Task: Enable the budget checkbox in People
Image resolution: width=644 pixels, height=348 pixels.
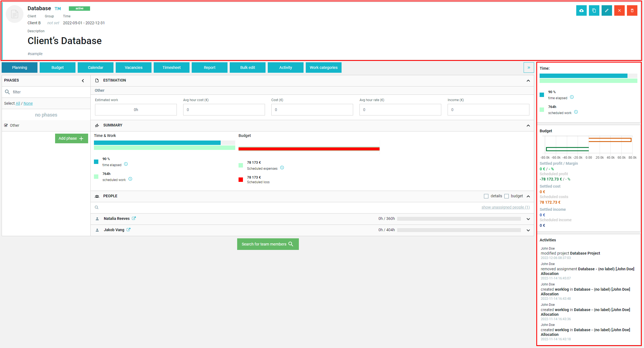Action: [507, 196]
